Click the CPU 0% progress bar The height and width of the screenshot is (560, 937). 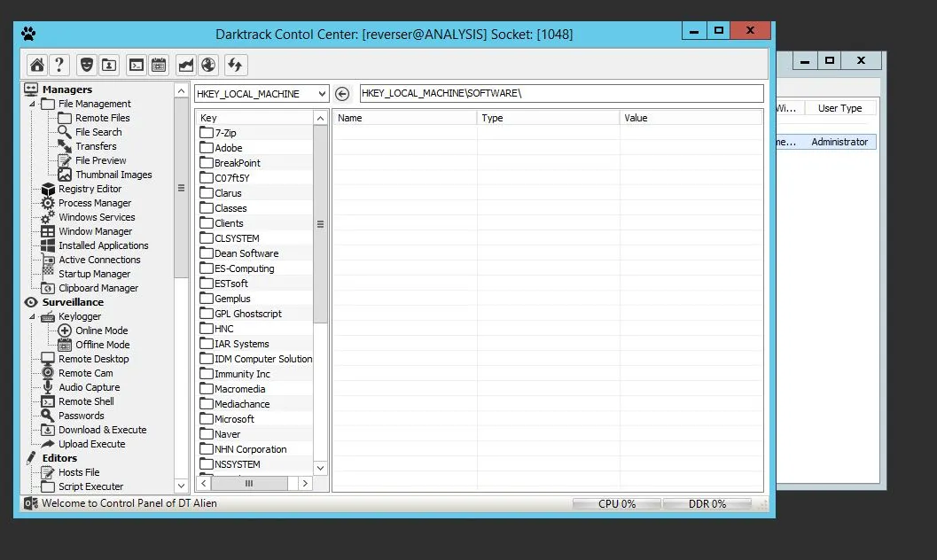[617, 504]
